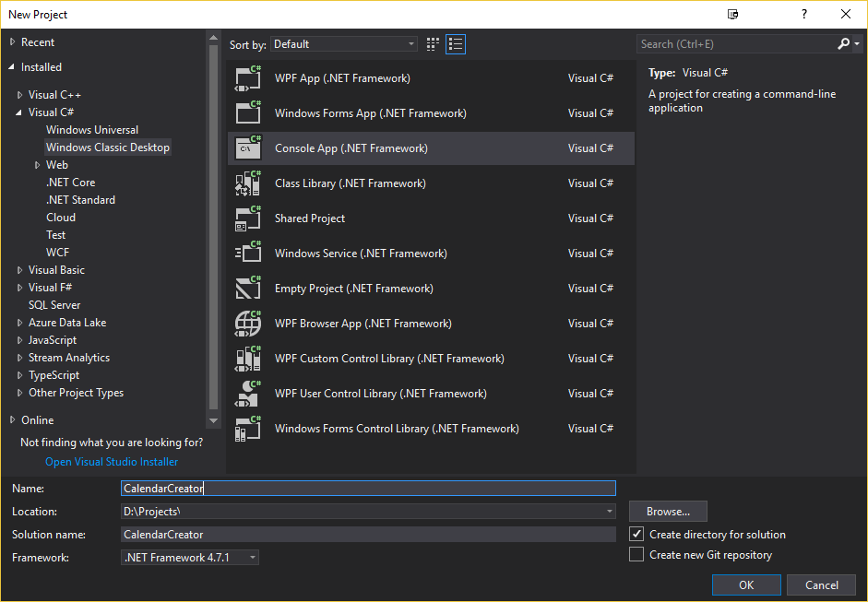The height and width of the screenshot is (602, 868).
Task: Select the Shared Project template icon
Action: point(248,218)
